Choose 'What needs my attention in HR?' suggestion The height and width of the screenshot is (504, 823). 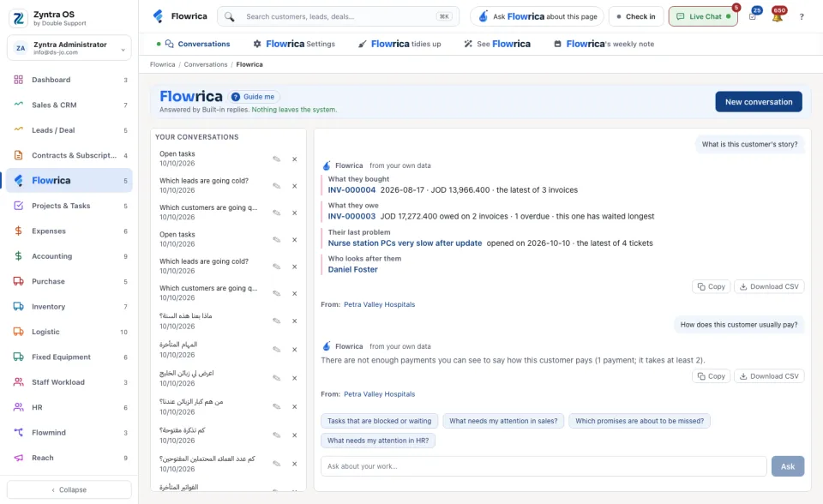click(378, 441)
